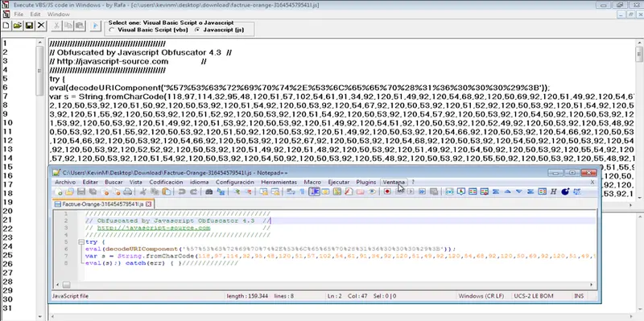Click the black X delete icon in Execute VBS/JS toolbar

[x=41, y=26]
